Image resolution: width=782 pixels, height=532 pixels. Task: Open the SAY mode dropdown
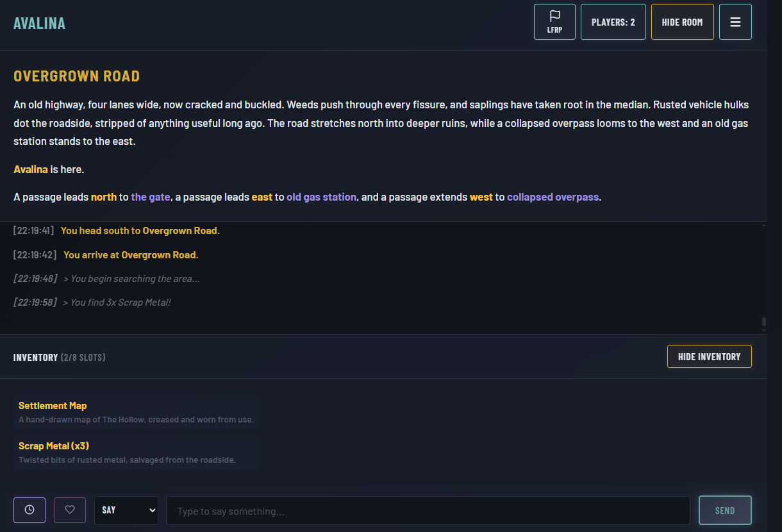[126, 510]
